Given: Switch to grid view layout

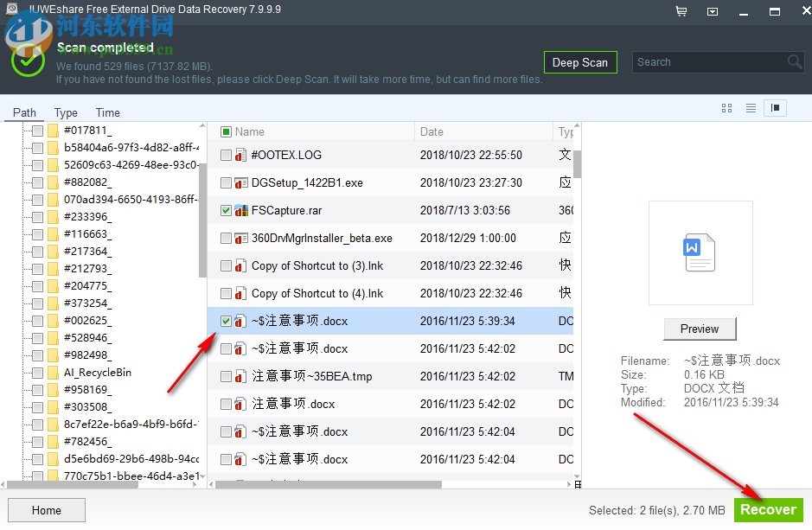Looking at the screenshot, I should (x=726, y=108).
